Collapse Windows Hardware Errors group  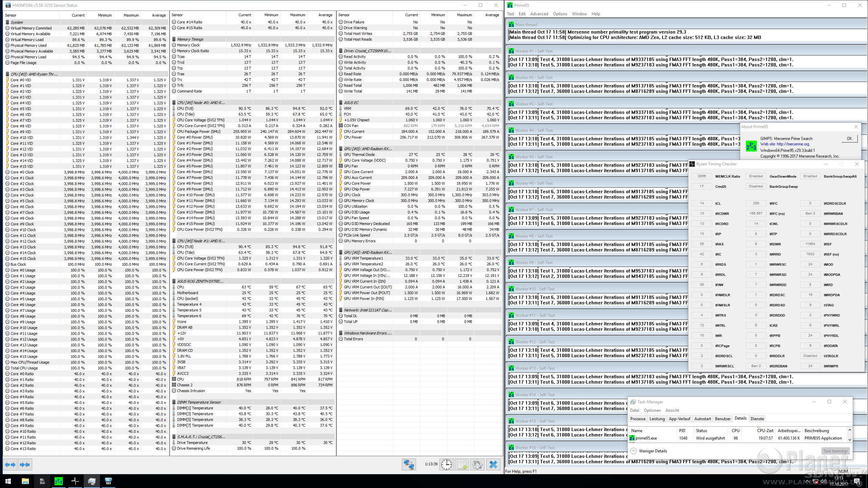(x=341, y=333)
